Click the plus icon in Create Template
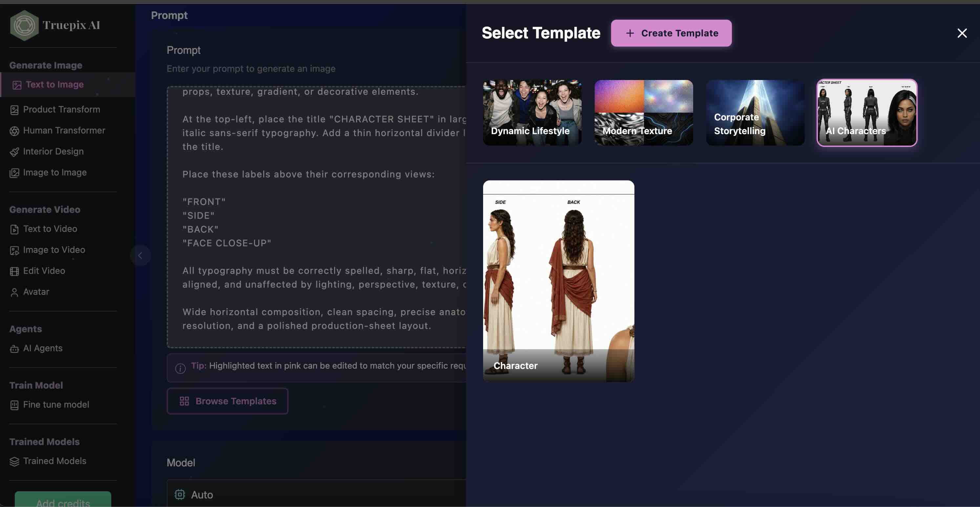 pyautogui.click(x=629, y=33)
